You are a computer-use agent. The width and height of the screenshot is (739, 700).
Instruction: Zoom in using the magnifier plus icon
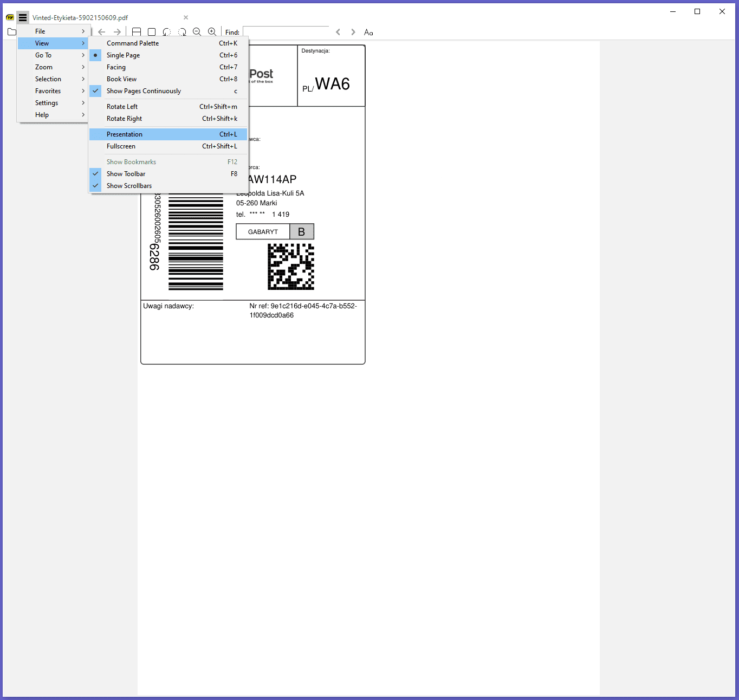(x=212, y=32)
